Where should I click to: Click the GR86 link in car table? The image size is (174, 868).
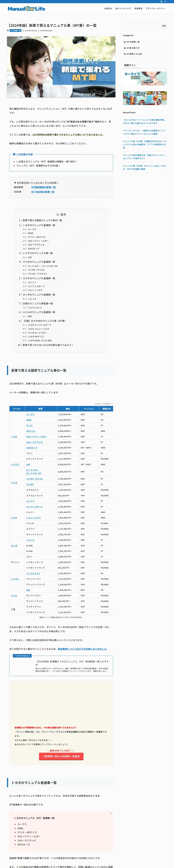click(29, 420)
